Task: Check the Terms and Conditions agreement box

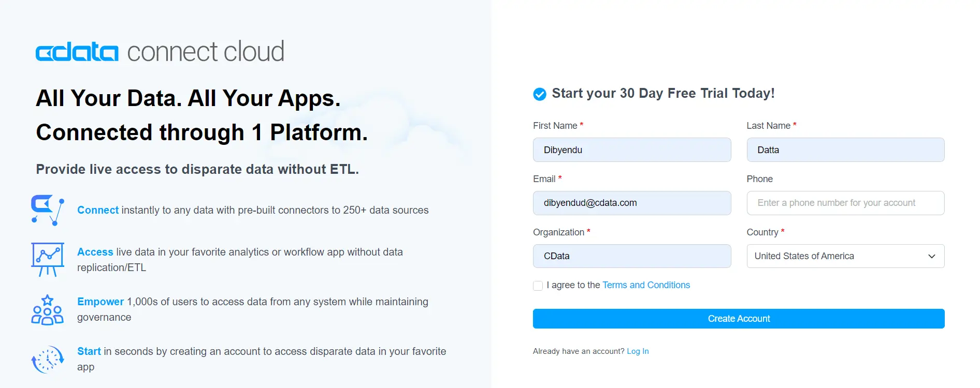Action: point(538,286)
